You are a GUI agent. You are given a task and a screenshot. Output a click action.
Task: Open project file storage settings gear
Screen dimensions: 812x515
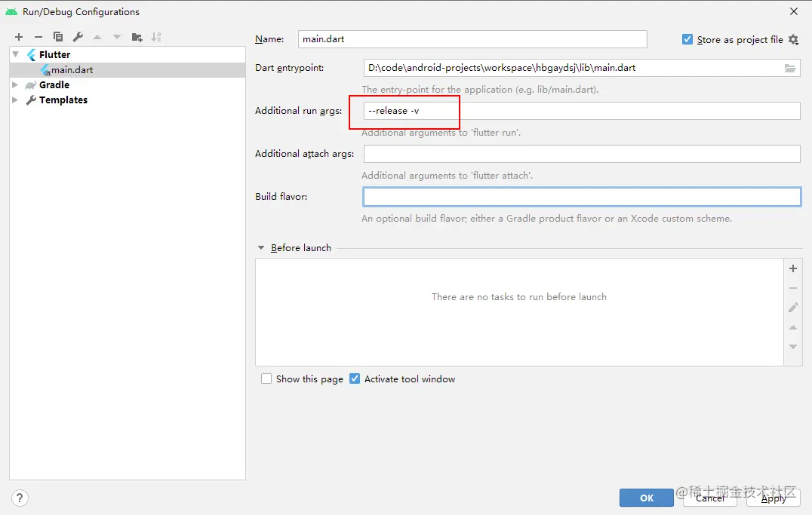[x=793, y=39]
